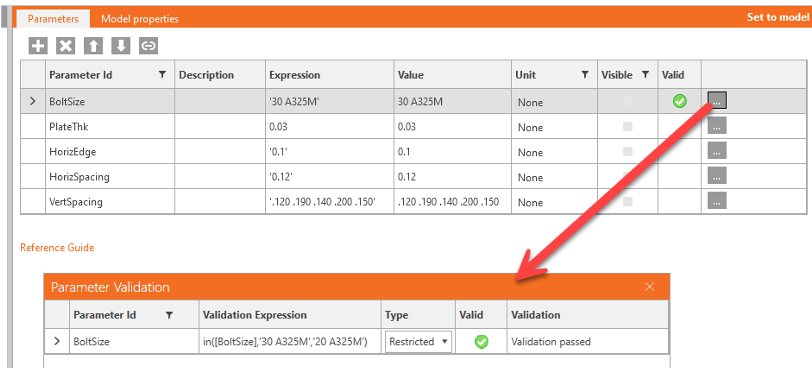Switch to the Model properties tab

(140, 19)
